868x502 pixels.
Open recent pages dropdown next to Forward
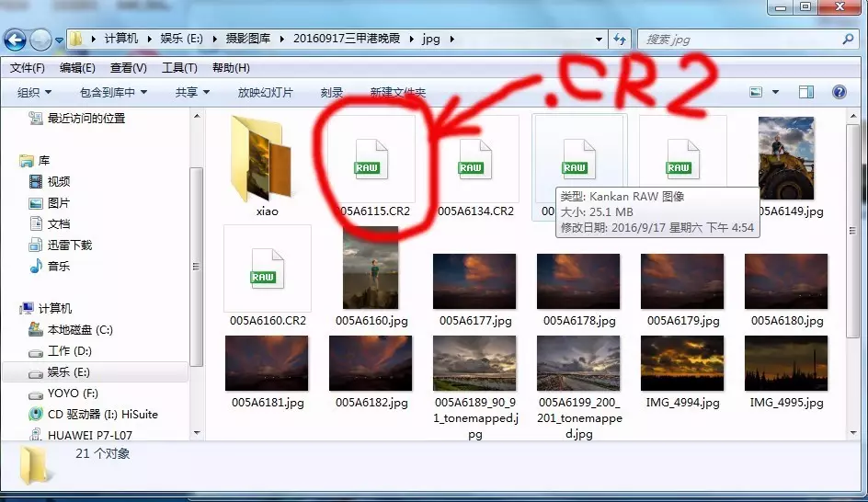(x=59, y=40)
